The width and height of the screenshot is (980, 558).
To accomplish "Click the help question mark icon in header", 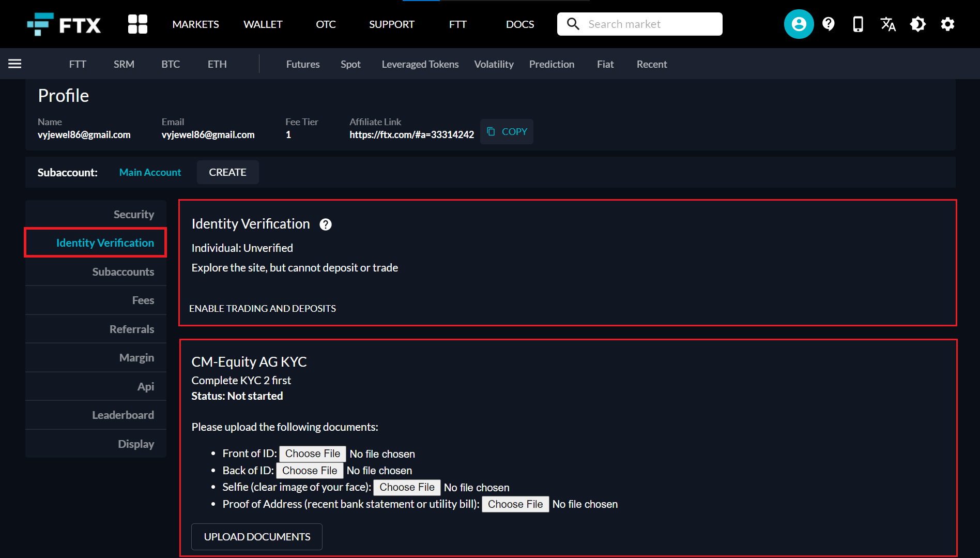I will point(829,24).
